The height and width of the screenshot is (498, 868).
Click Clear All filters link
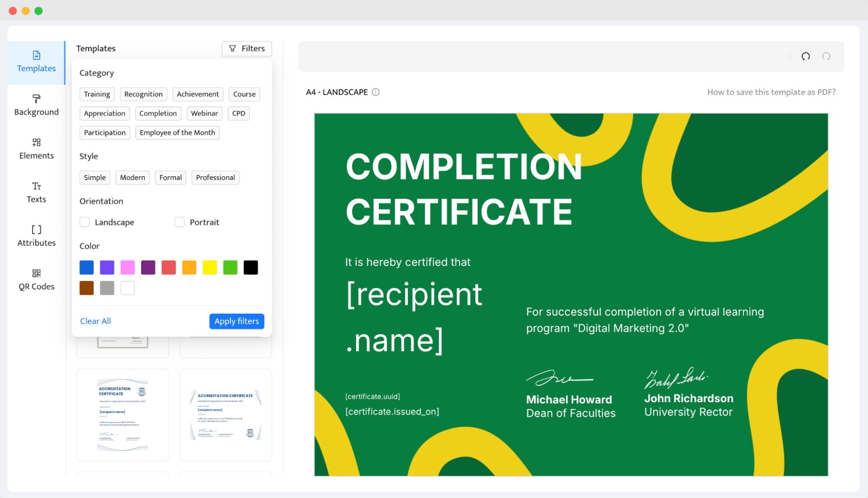96,321
